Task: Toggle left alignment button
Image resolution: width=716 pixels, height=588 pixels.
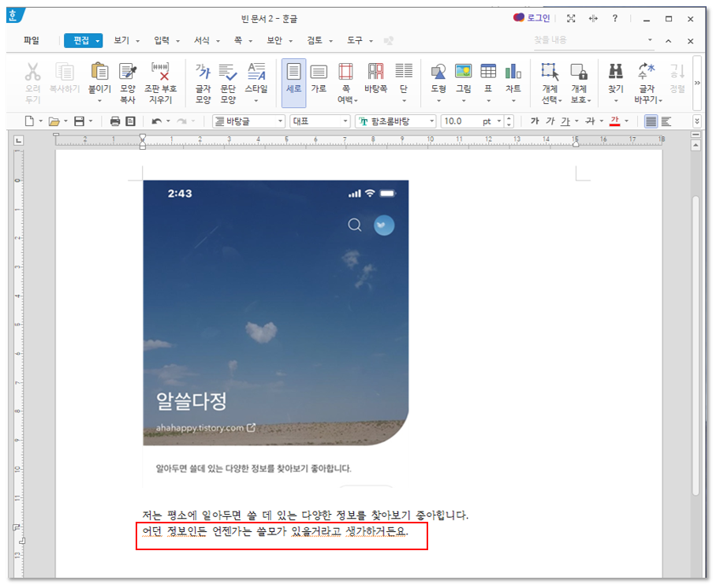Action: coord(666,121)
